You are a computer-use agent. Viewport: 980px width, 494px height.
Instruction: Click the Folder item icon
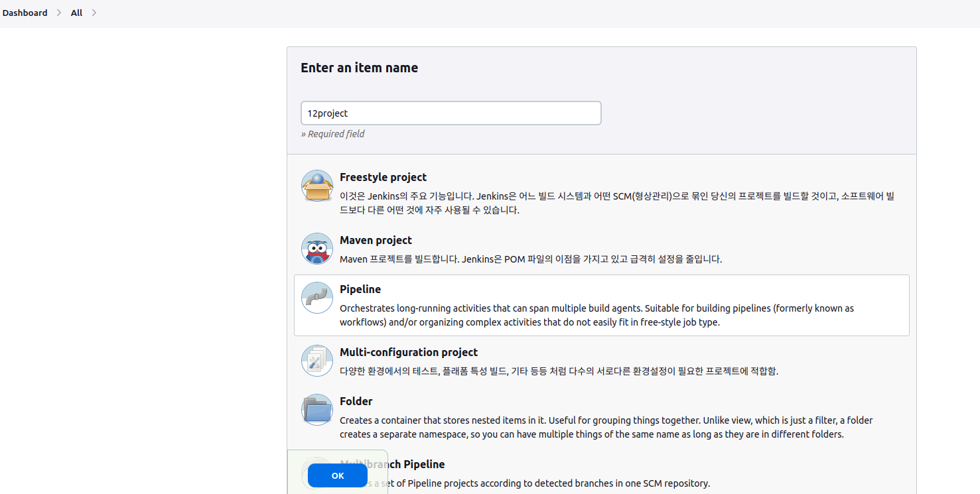click(317, 410)
